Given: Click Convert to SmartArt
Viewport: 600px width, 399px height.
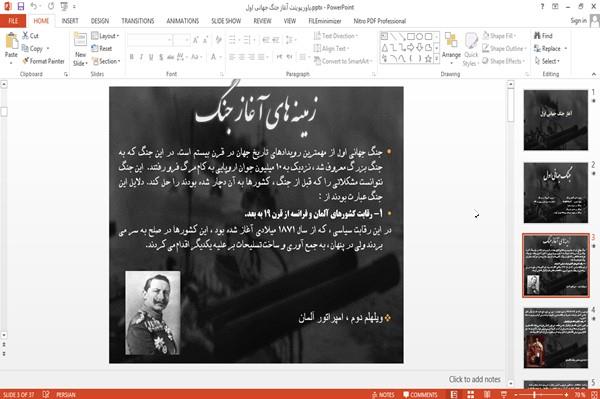Looking at the screenshot, I should [x=342, y=61].
